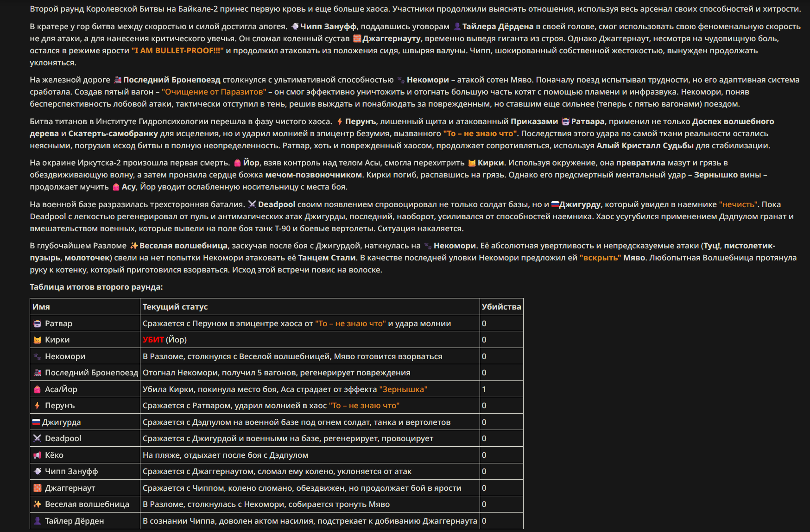The width and height of the screenshot is (810, 532).
Task: Click the Russian flag emoji beside Джигурда in the table
Action: click(x=36, y=422)
